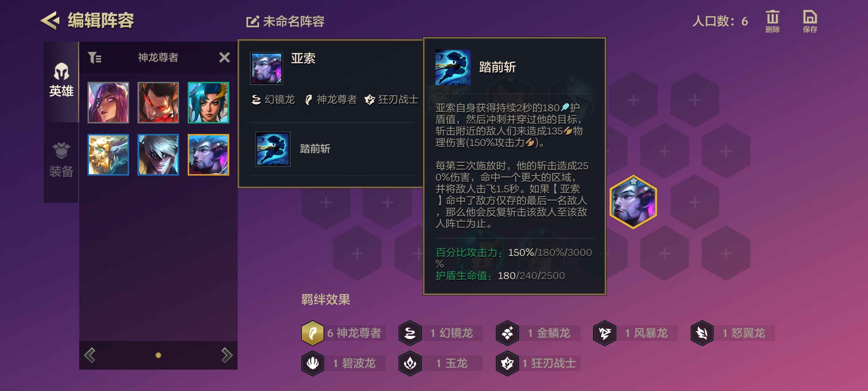
Task: Select the pink-haired hero portrait
Action: pos(108,102)
